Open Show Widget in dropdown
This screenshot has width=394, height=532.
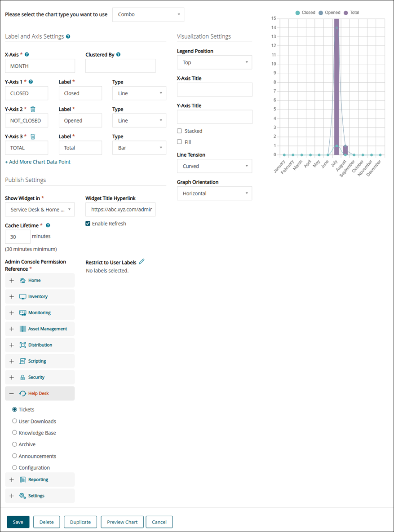pos(40,210)
